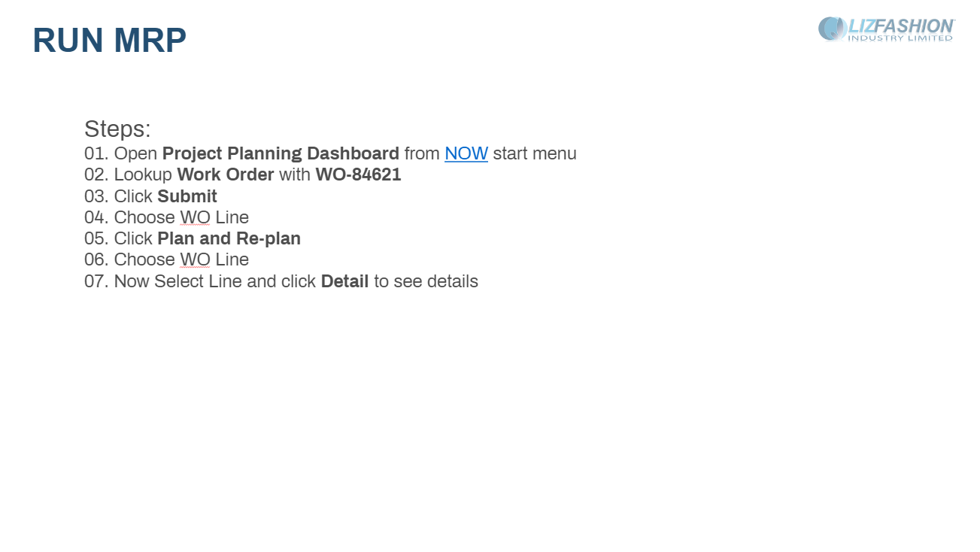Click the words start menu in step 01
980x552 pixels.
point(535,153)
